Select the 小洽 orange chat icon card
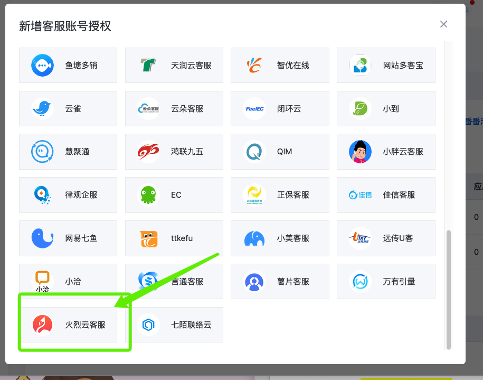This screenshot has height=381, width=483. click(68, 281)
